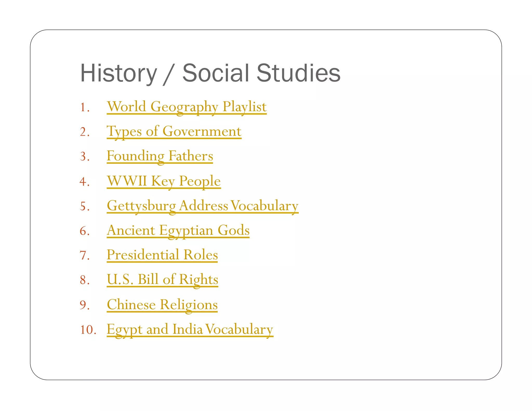Click list number 10 beside Egypt and India

(88, 330)
